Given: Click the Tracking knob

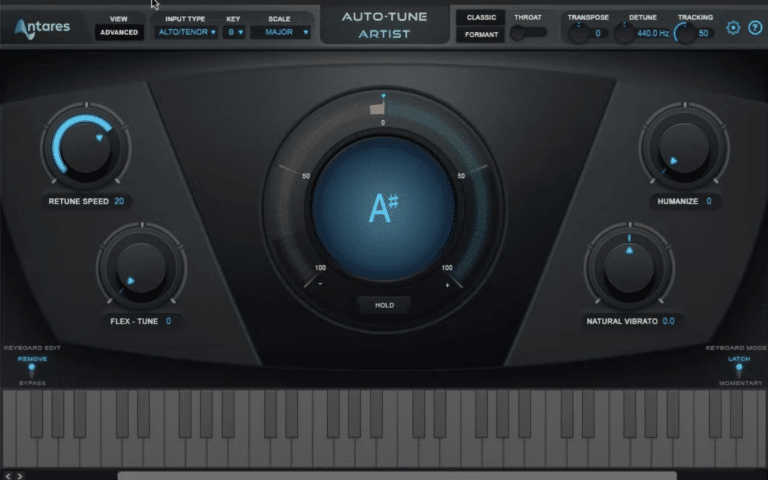Looking at the screenshot, I should (685, 33).
